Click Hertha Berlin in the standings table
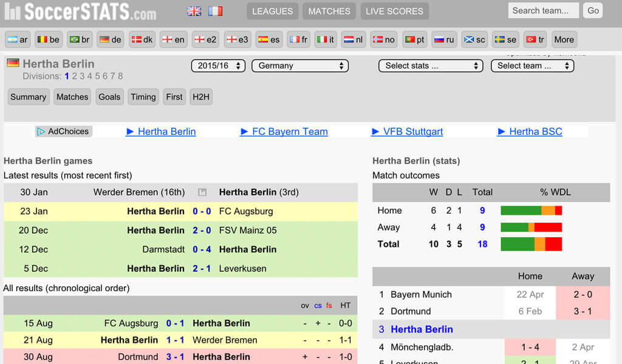Image resolution: width=622 pixels, height=364 pixels. tap(422, 329)
